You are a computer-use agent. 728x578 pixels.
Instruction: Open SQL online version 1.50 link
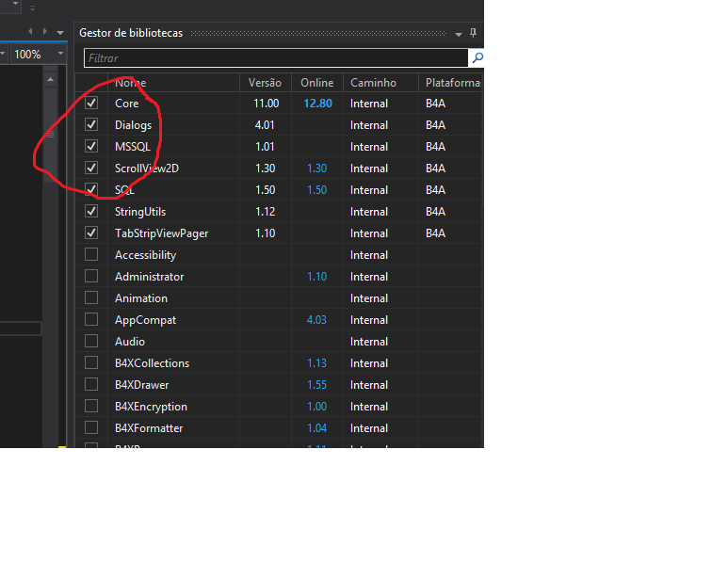click(317, 190)
